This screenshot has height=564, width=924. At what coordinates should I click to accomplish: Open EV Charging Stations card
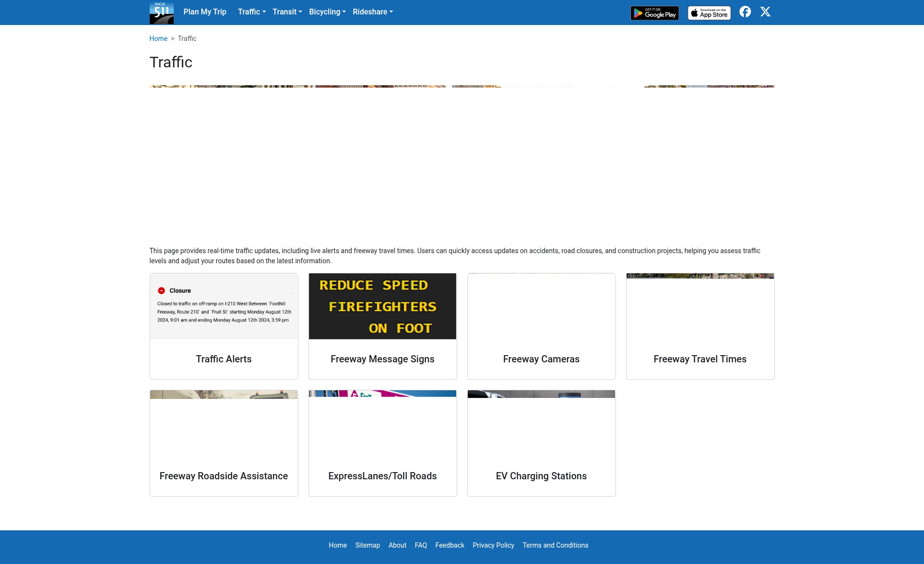coord(541,443)
